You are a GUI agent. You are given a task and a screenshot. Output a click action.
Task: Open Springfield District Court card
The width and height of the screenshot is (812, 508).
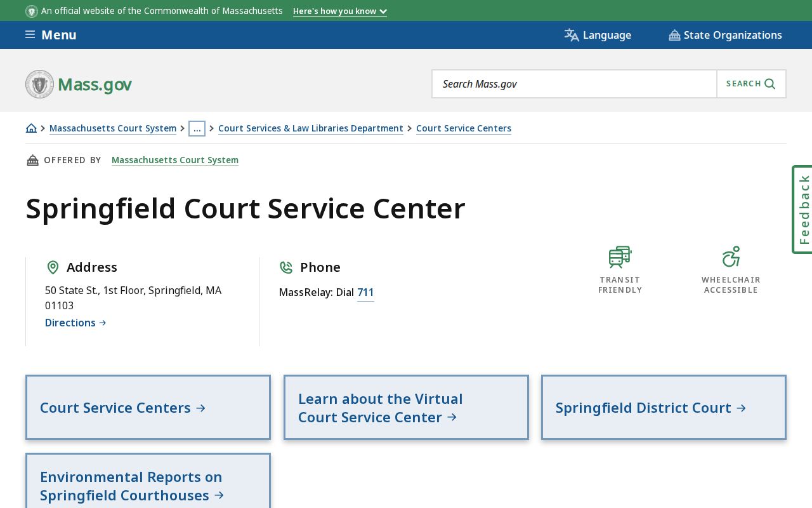coord(664,408)
